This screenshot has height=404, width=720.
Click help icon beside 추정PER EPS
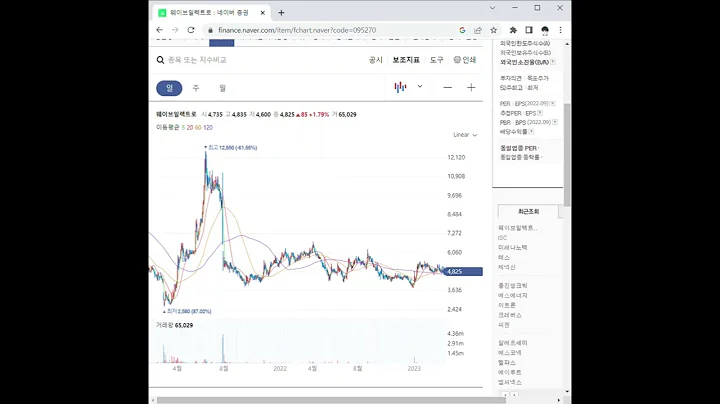[x=540, y=113]
